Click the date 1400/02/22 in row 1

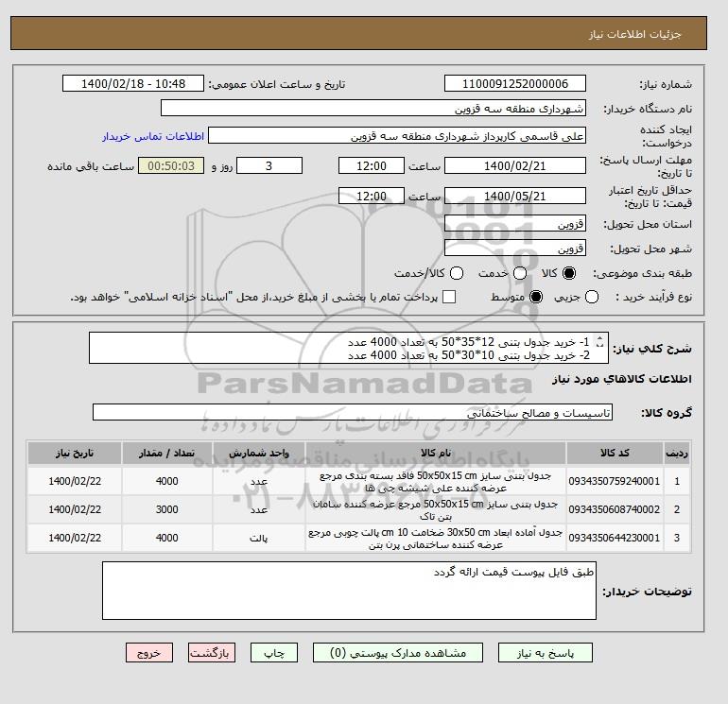coord(75,481)
